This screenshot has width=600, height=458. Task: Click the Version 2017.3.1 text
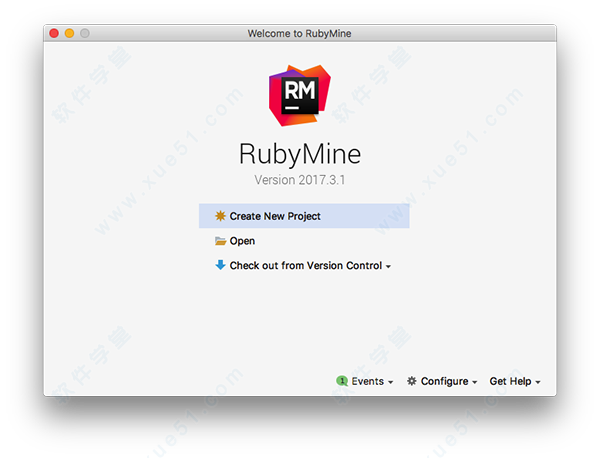click(x=300, y=180)
